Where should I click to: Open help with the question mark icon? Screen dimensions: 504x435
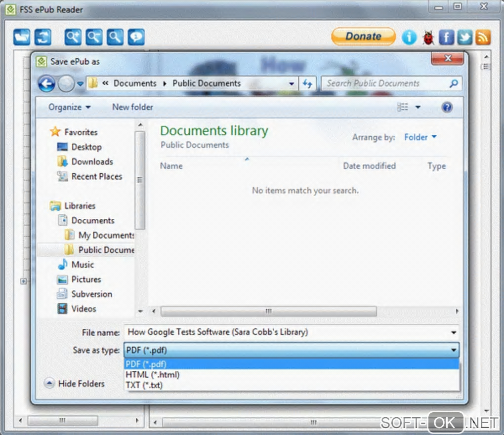[447, 107]
